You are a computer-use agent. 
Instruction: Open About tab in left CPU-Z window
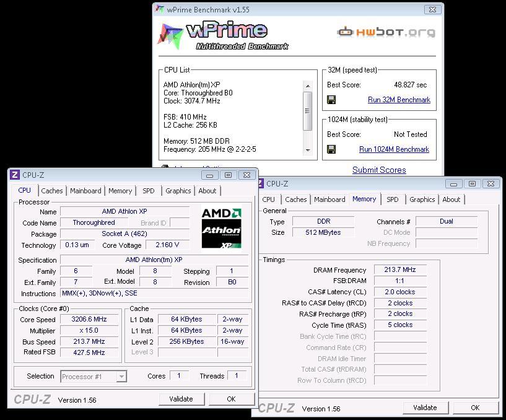207,191
